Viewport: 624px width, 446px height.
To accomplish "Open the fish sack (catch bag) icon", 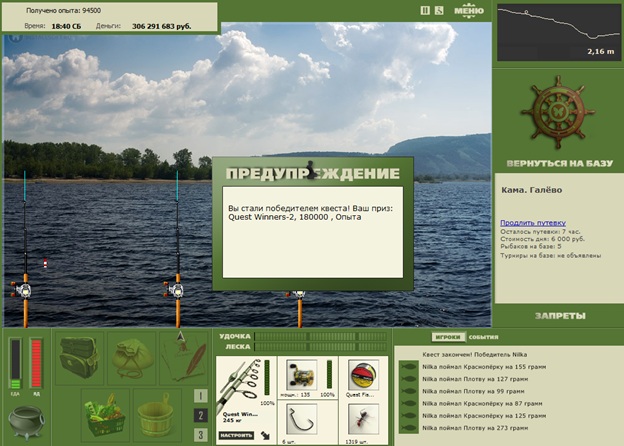I will tap(131, 358).
